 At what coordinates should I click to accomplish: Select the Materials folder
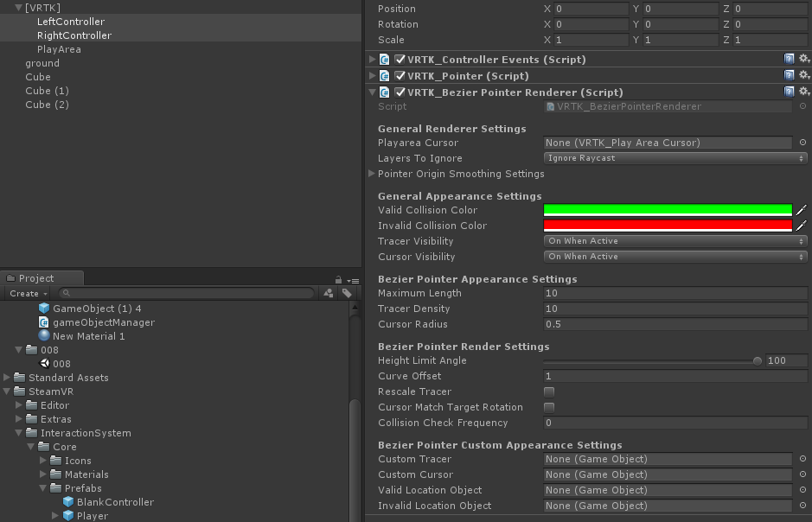[80, 474]
